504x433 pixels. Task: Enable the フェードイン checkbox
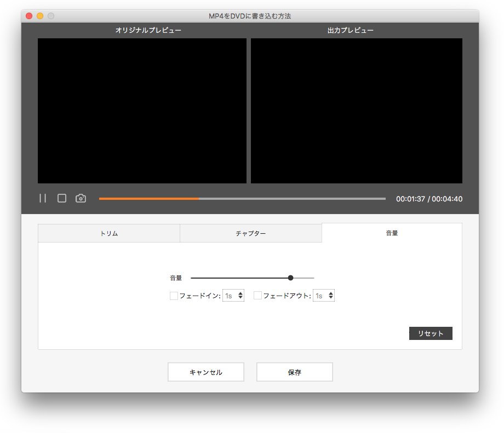174,296
